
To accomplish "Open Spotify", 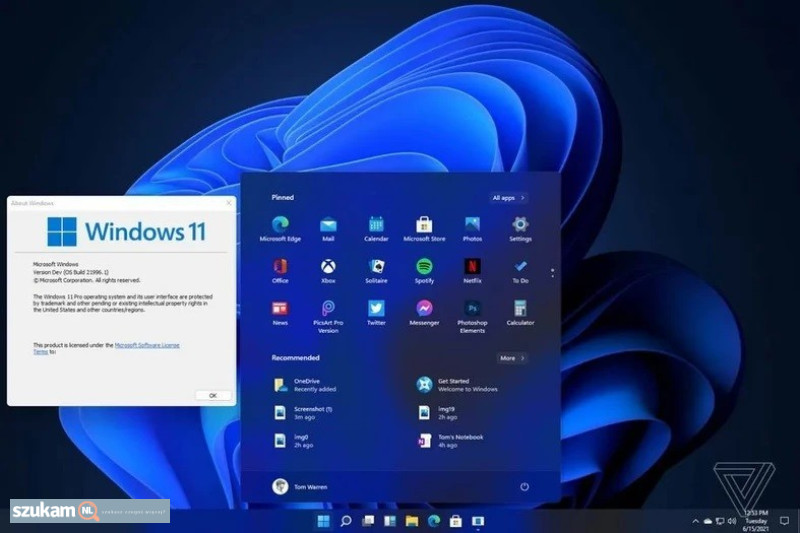I will pyautogui.click(x=424, y=271).
